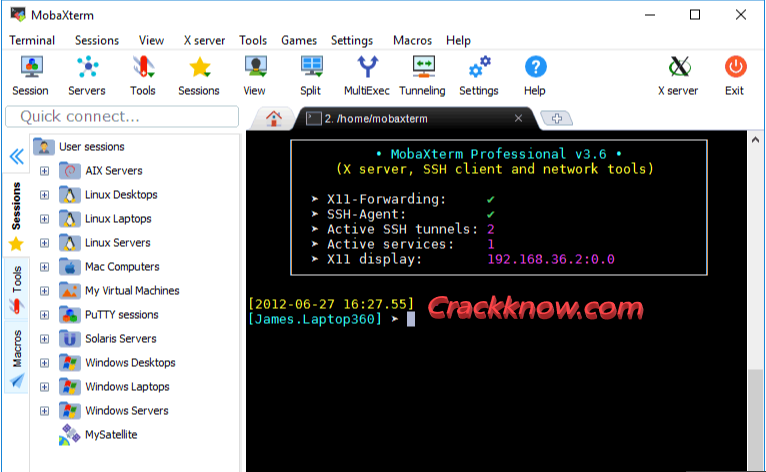Collapse the sidebar with double chevron

coord(17,156)
